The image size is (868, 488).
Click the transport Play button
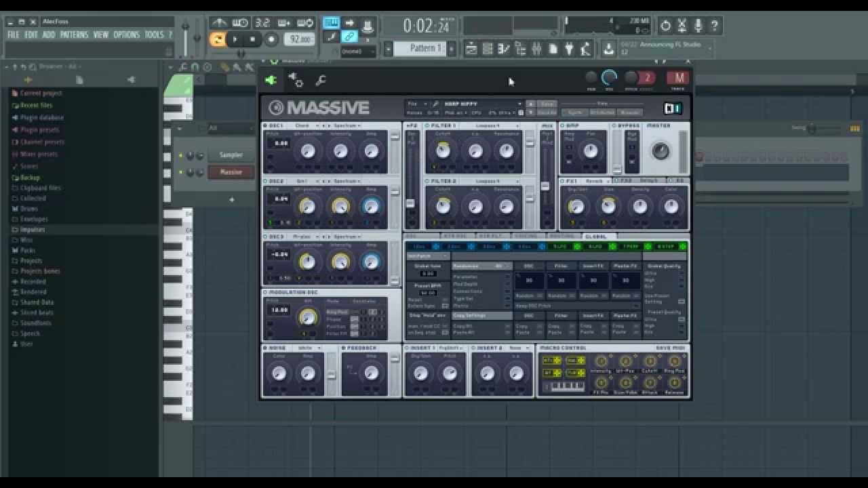coord(235,39)
